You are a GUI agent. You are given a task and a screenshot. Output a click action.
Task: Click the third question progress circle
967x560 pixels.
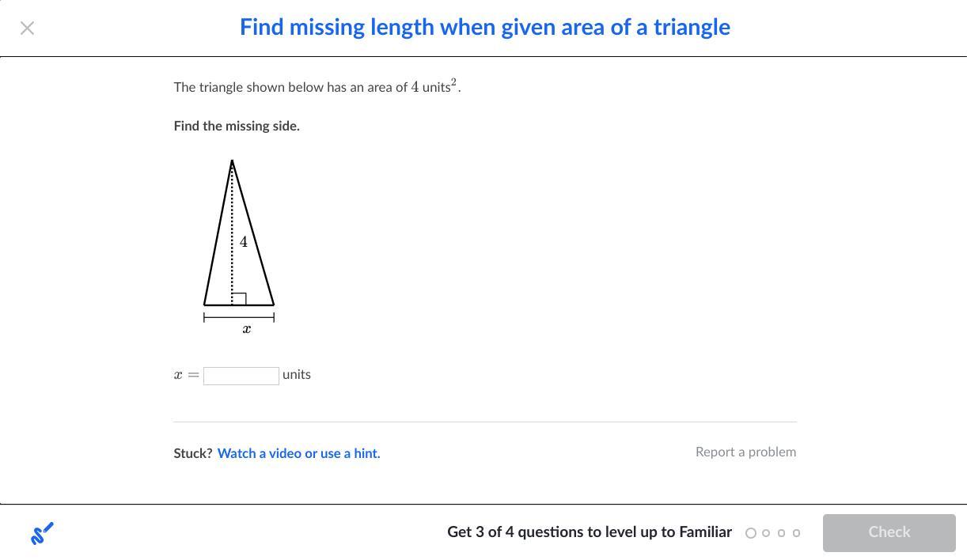781,533
